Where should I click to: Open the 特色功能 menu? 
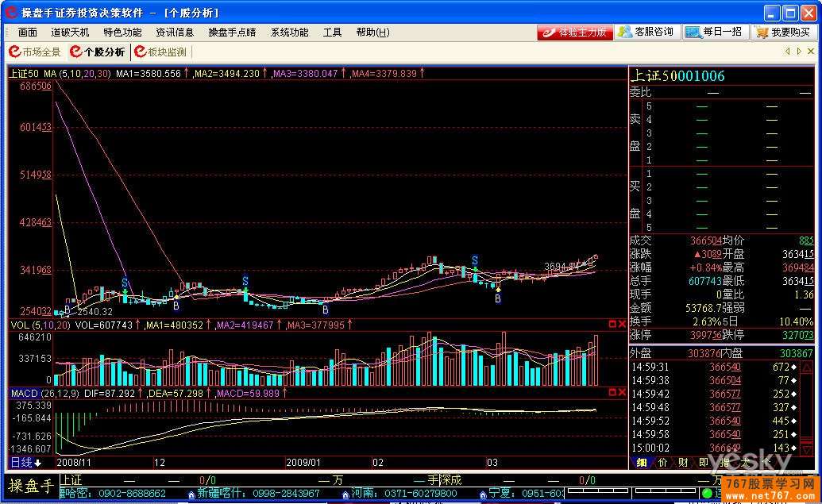[122, 33]
